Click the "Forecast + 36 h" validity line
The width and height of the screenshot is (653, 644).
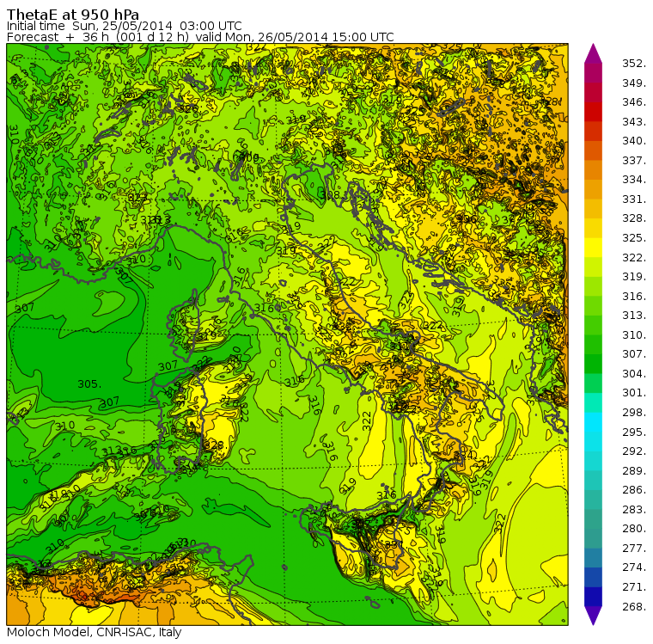pyautogui.click(x=200, y=37)
